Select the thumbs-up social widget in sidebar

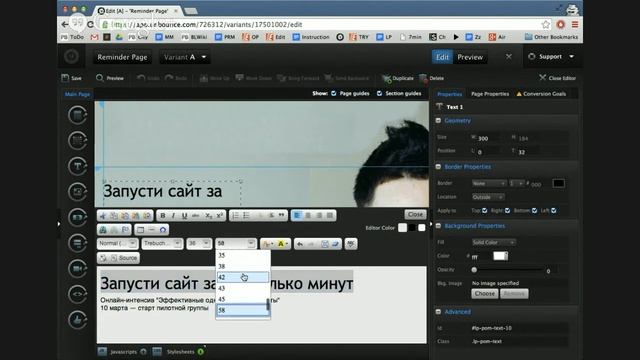(77, 320)
